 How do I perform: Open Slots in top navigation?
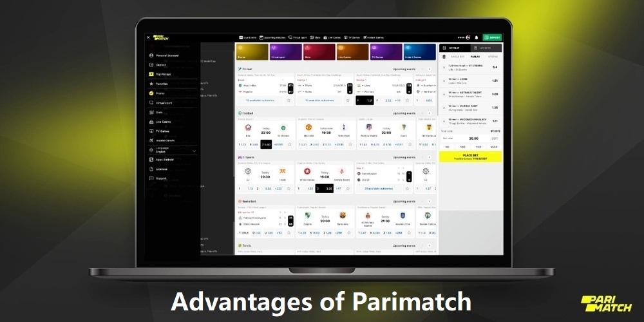point(315,37)
